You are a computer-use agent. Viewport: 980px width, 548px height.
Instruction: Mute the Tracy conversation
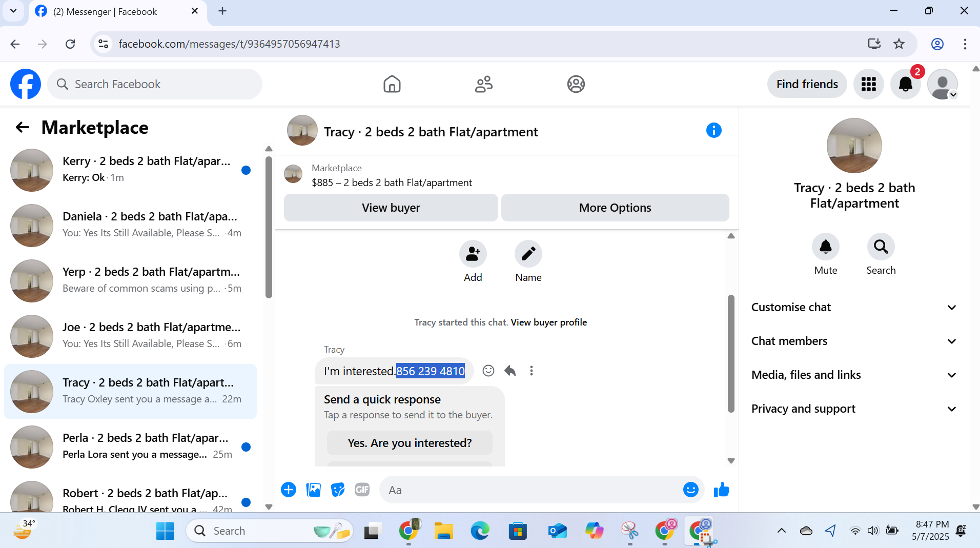click(826, 247)
